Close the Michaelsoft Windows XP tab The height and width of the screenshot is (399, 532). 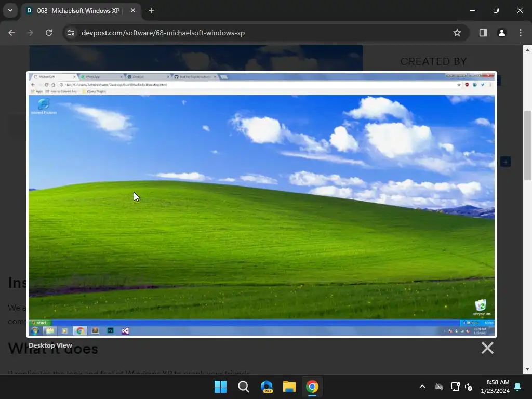(x=133, y=10)
